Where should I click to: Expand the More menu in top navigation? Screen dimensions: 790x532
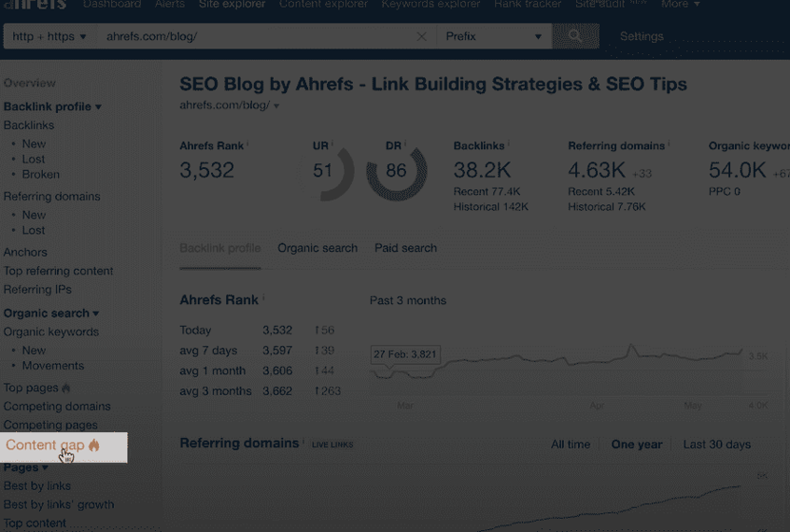point(681,4)
